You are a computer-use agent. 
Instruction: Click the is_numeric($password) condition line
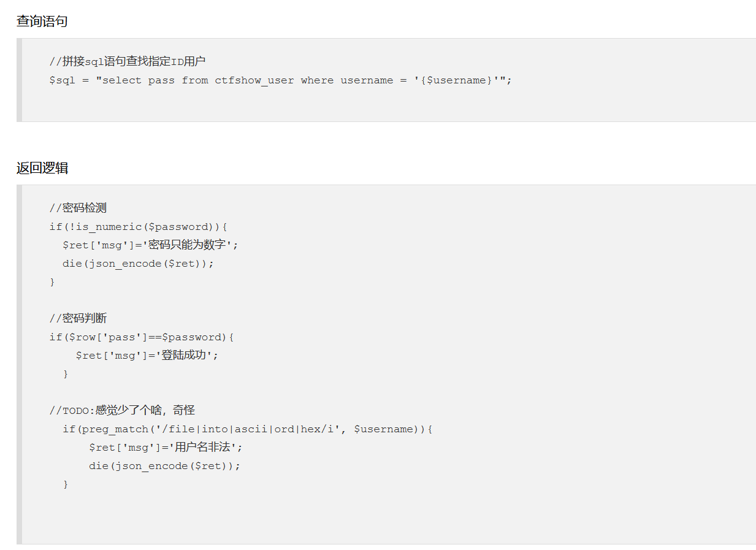coord(139,227)
